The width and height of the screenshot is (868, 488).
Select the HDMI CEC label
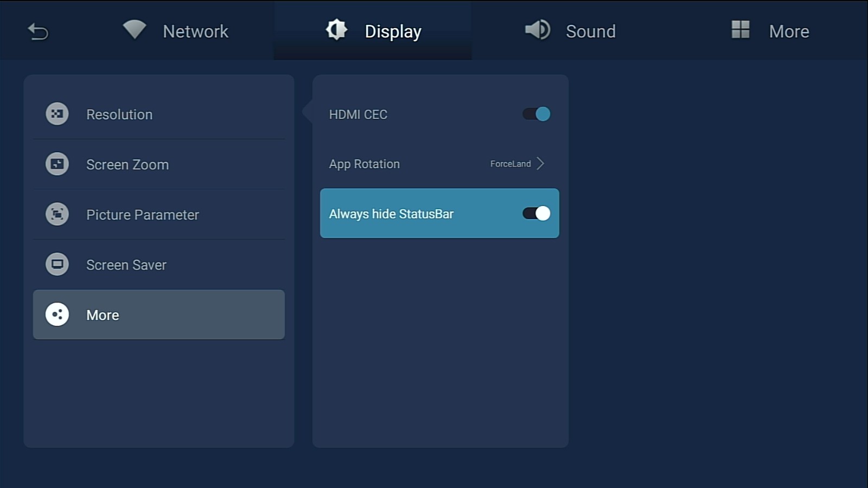pos(358,115)
